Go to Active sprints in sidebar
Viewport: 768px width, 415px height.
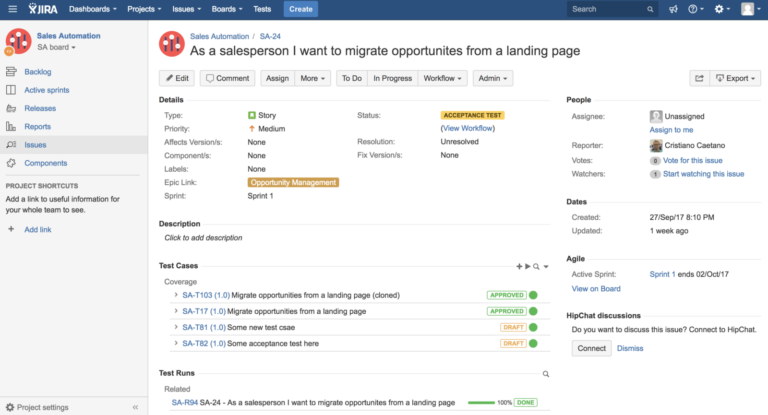[47, 90]
